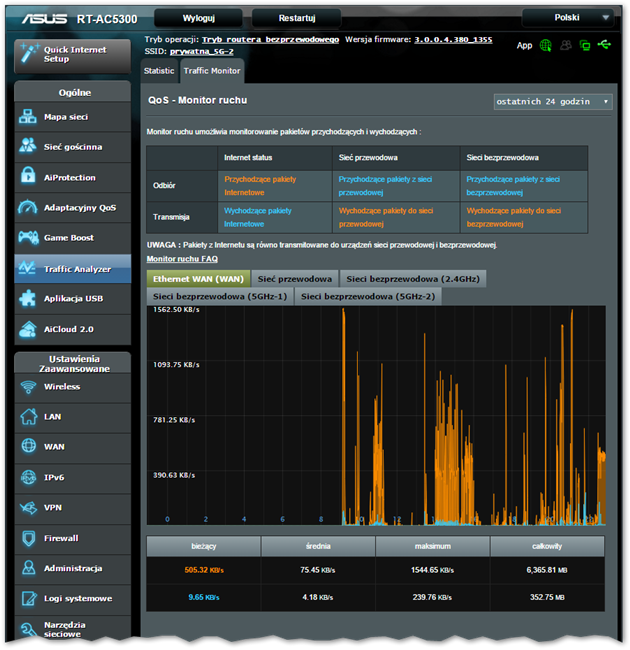Click the 75.45 KB/s average value
This screenshot has height=650, width=630.
pyautogui.click(x=318, y=570)
